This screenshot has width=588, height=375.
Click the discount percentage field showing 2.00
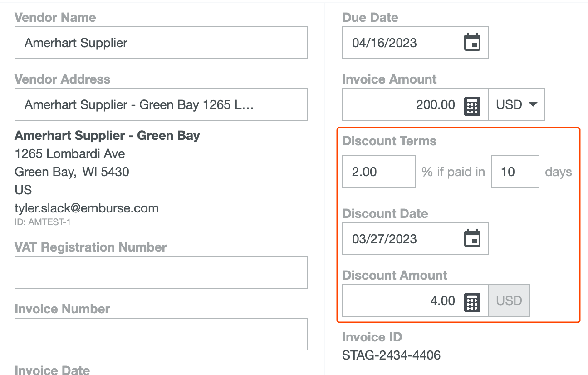[378, 172]
